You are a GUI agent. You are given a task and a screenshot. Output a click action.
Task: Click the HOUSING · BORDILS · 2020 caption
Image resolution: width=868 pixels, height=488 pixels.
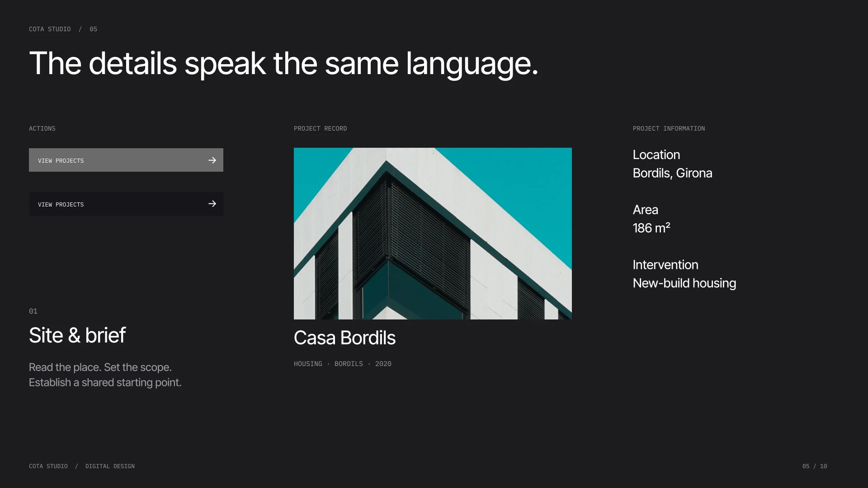coord(343,364)
